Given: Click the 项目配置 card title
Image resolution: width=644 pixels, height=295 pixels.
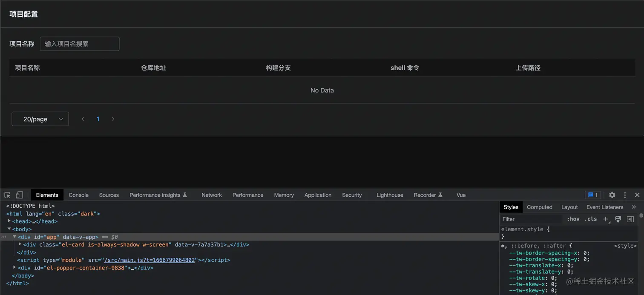Looking at the screenshot, I should coord(24,14).
